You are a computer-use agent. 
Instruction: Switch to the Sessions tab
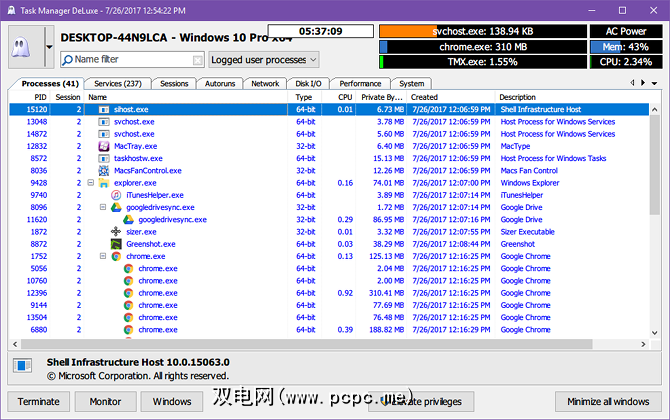(x=174, y=84)
